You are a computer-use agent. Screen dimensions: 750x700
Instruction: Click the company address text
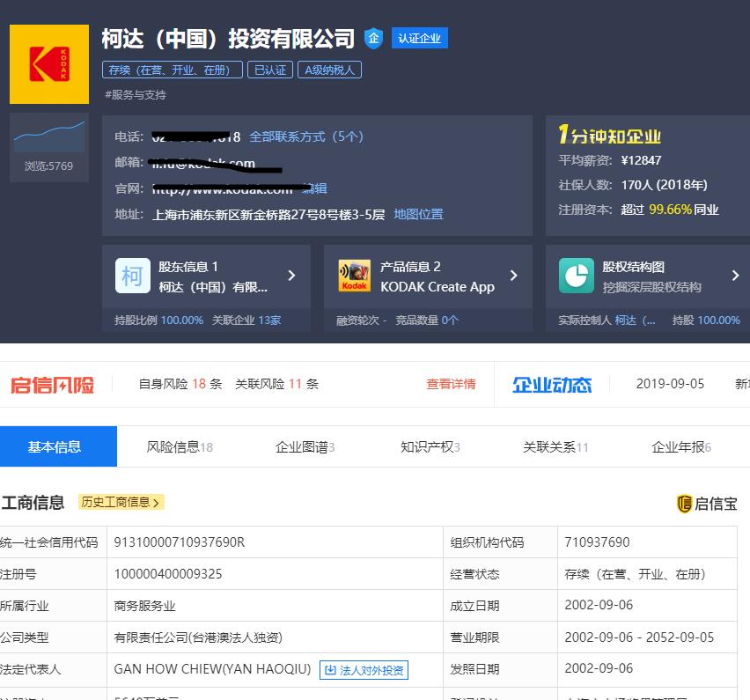point(268,214)
